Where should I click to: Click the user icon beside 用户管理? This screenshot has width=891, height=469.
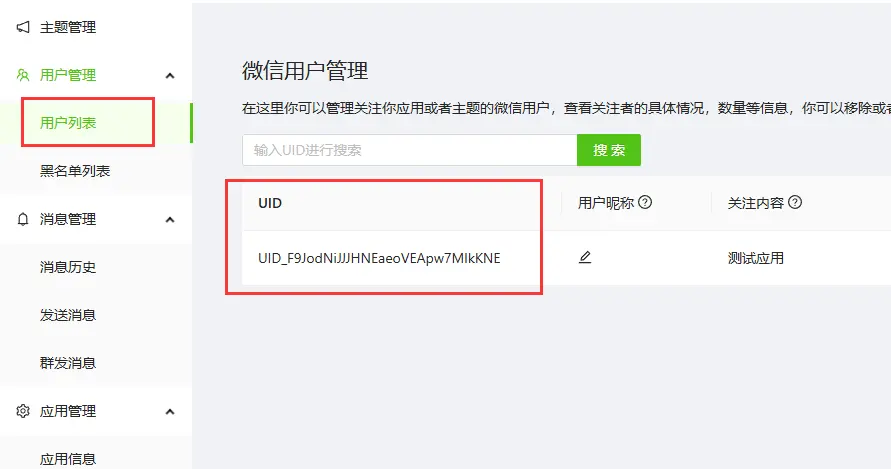click(23, 75)
